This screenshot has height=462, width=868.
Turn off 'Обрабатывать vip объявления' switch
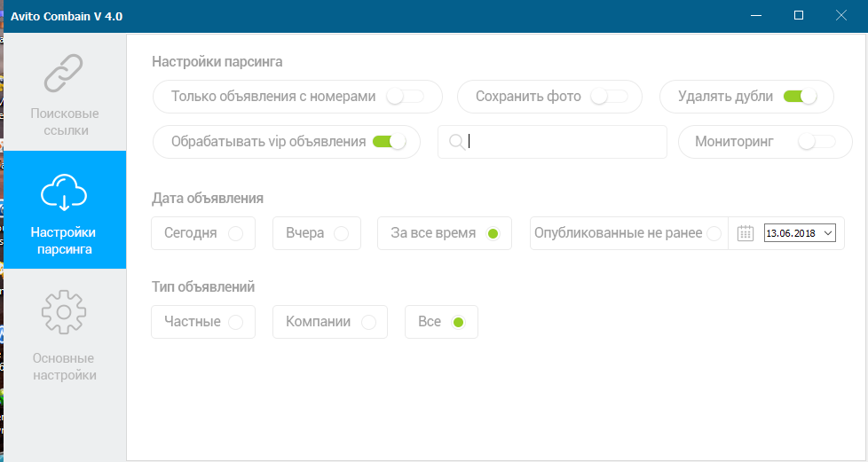click(389, 141)
